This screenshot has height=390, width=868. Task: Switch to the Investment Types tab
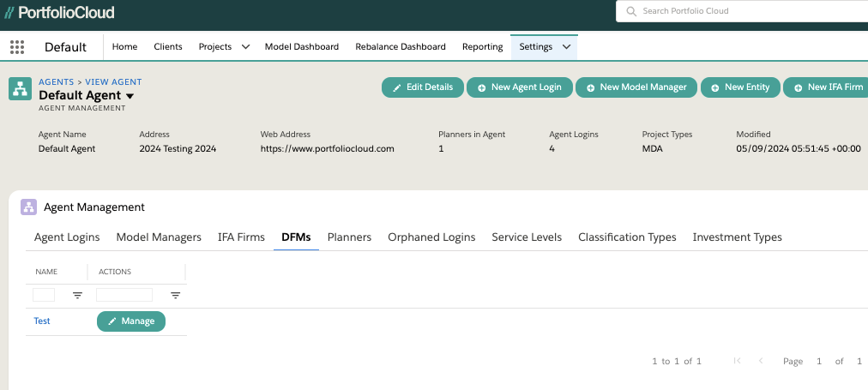738,237
